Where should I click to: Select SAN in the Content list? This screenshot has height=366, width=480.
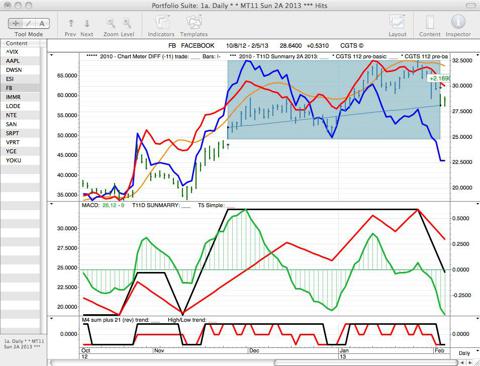pos(21,124)
